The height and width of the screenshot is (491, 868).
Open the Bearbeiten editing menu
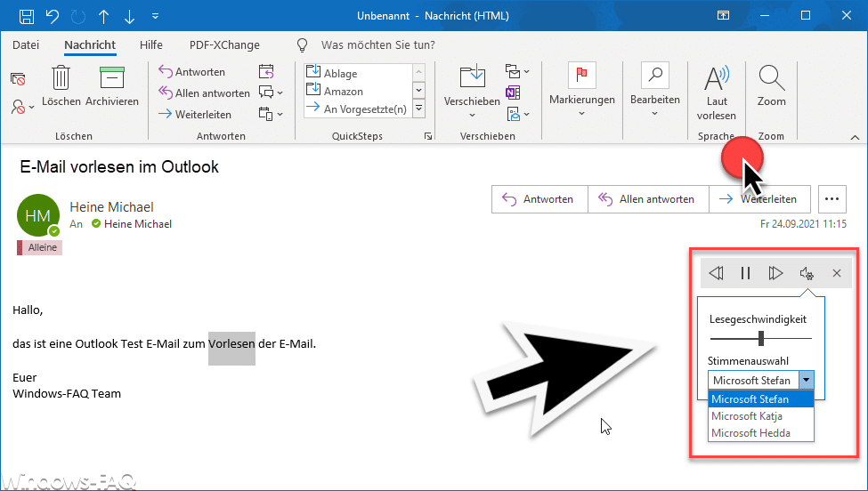655,90
